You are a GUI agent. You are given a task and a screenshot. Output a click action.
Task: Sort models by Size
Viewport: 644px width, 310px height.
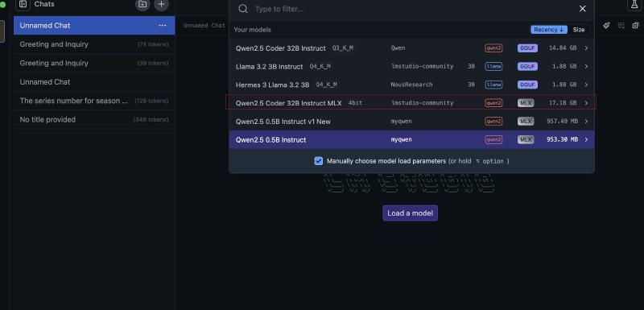579,30
